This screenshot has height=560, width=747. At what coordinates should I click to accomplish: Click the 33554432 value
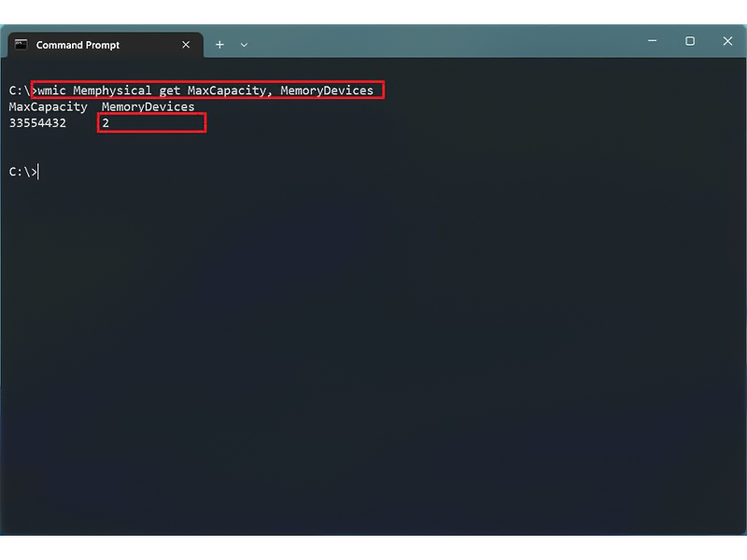tap(37, 123)
